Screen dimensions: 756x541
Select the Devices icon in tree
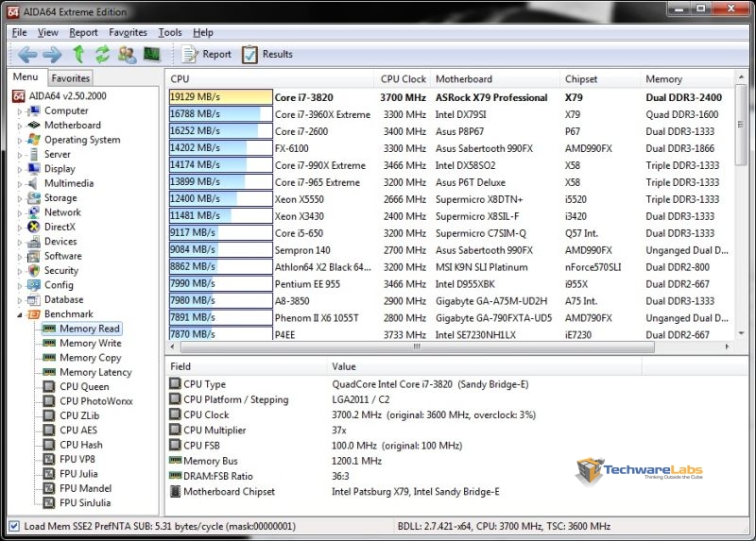34,242
